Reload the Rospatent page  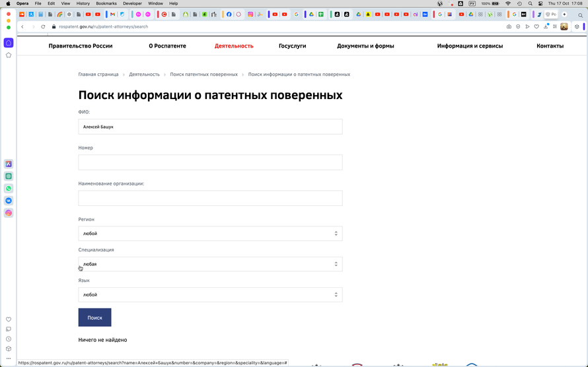43,26
